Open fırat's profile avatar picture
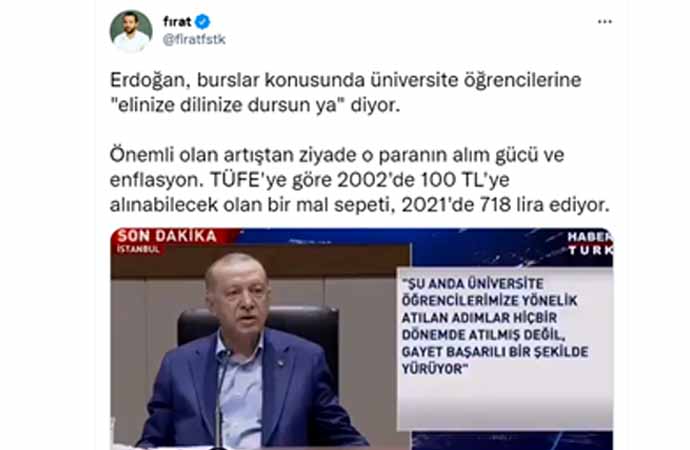The image size is (690, 450). pos(131,32)
